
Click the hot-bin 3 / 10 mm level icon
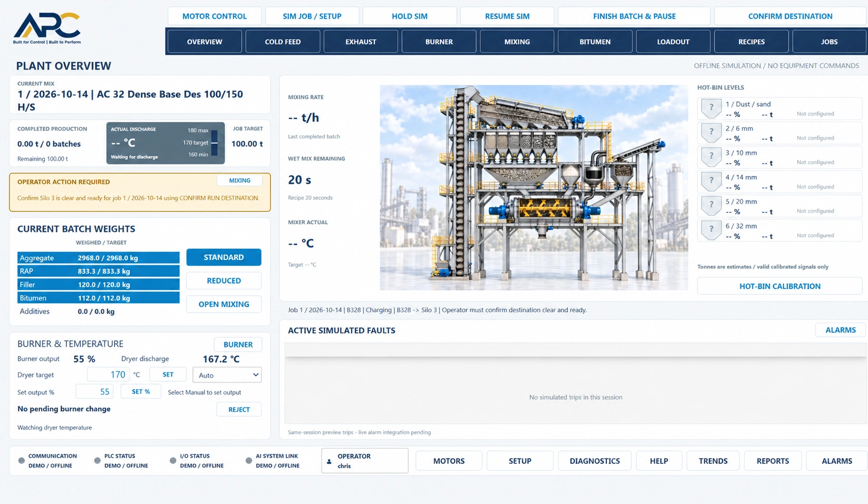tap(711, 157)
